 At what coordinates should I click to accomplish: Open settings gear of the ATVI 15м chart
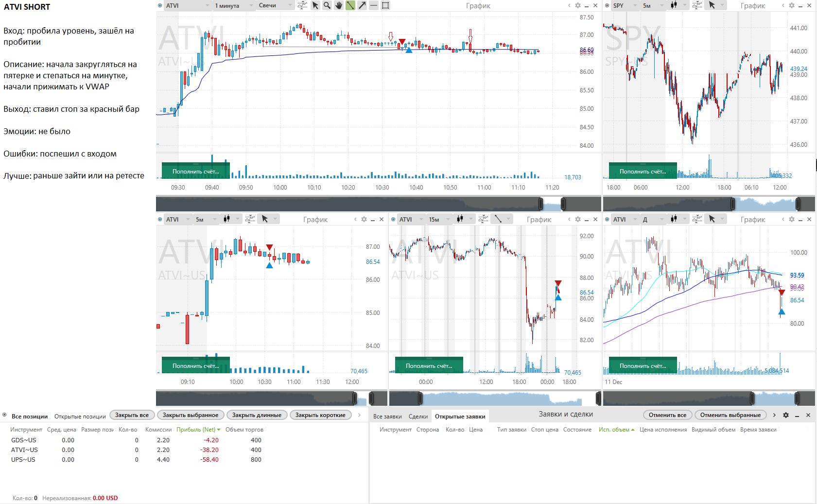(x=578, y=219)
